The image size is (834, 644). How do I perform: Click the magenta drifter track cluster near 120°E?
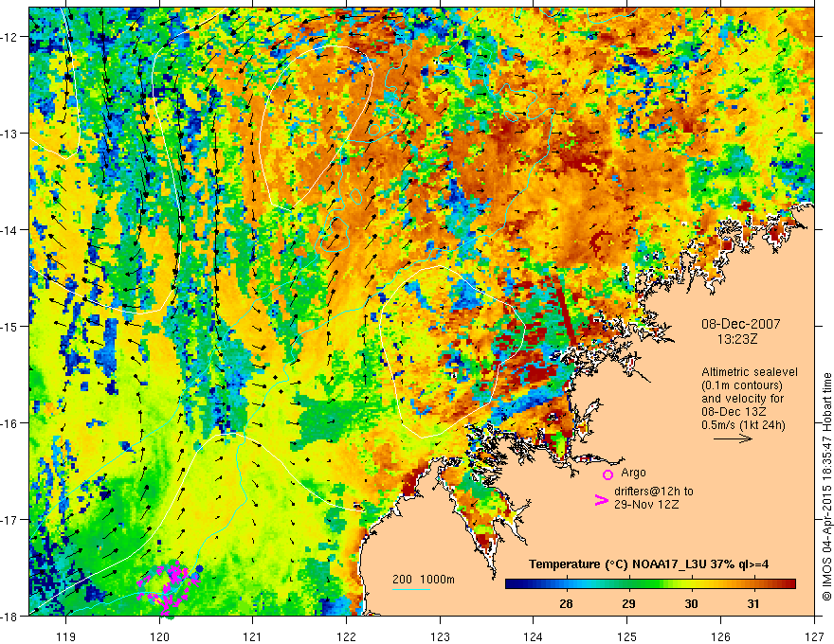pos(169,588)
